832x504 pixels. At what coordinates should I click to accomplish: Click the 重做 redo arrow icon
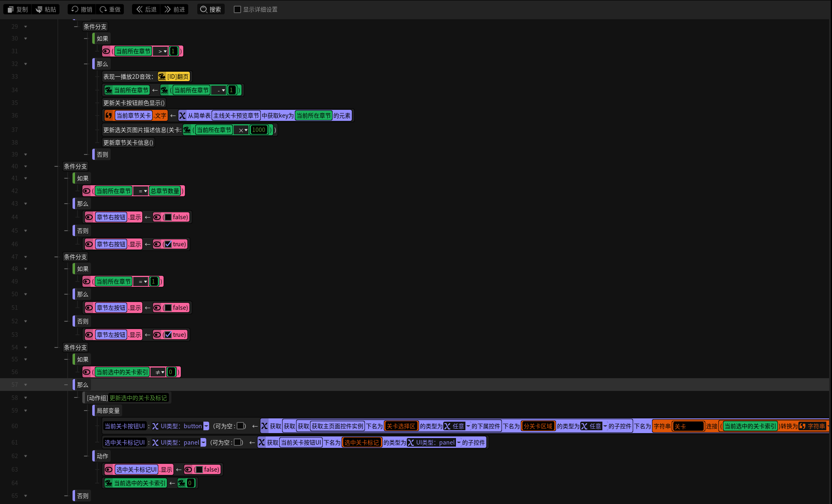click(103, 9)
